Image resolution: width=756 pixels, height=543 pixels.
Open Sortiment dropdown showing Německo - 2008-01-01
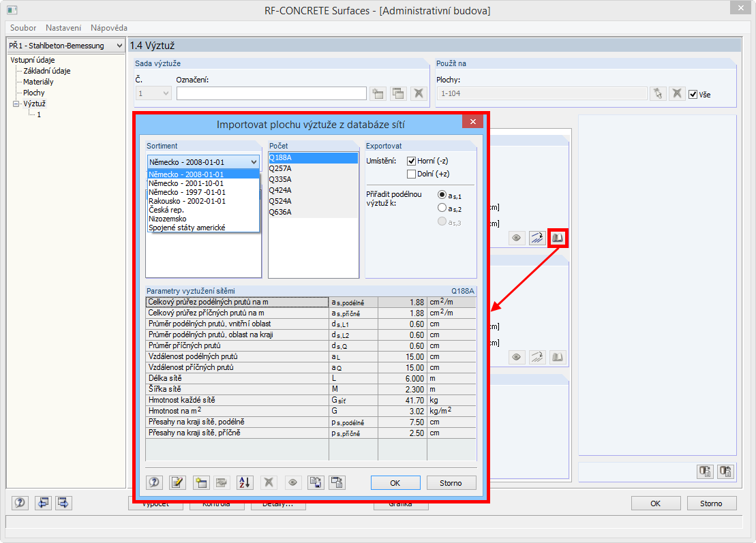point(203,162)
